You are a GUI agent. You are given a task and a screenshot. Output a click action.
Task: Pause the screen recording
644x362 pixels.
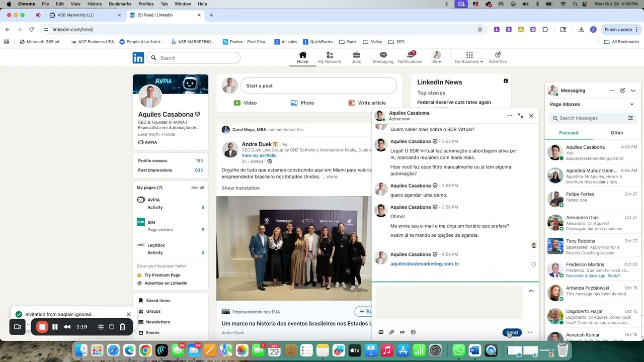pos(55,327)
